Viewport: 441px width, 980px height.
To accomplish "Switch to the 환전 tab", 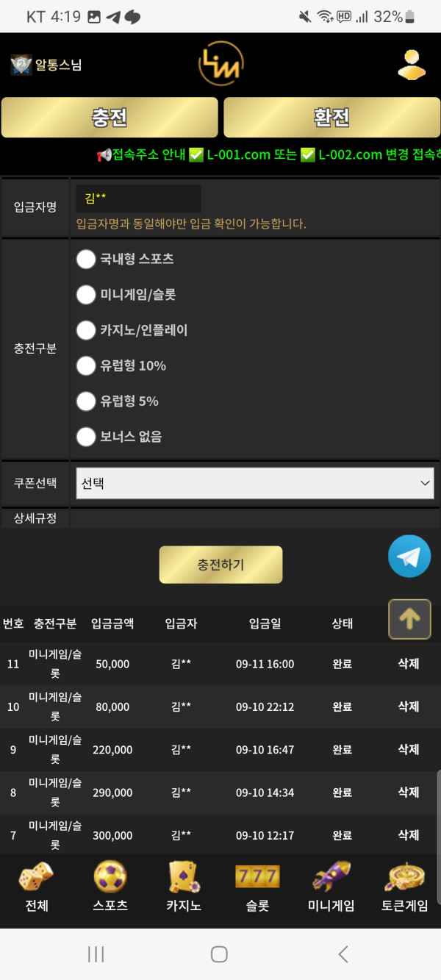I will 331,118.
